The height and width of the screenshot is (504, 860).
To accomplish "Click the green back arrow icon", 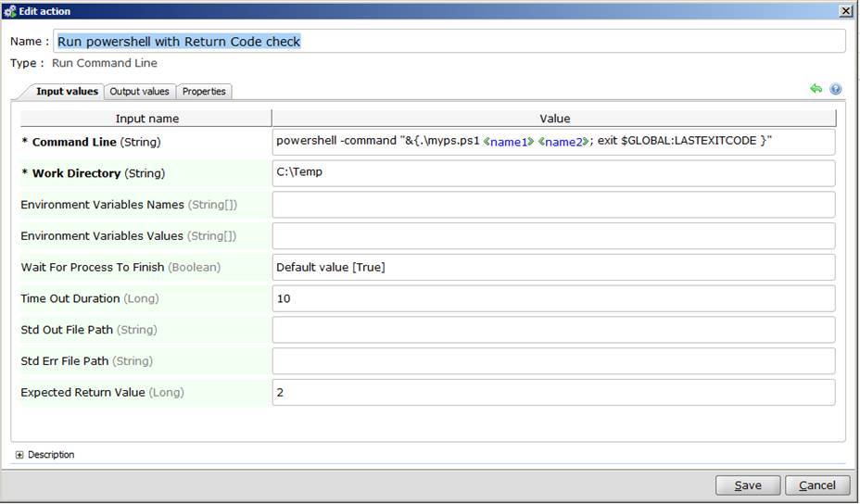I will click(816, 89).
